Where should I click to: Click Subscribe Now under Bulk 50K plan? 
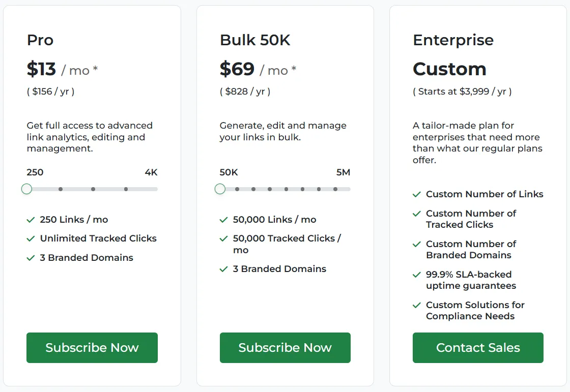pyautogui.click(x=285, y=348)
